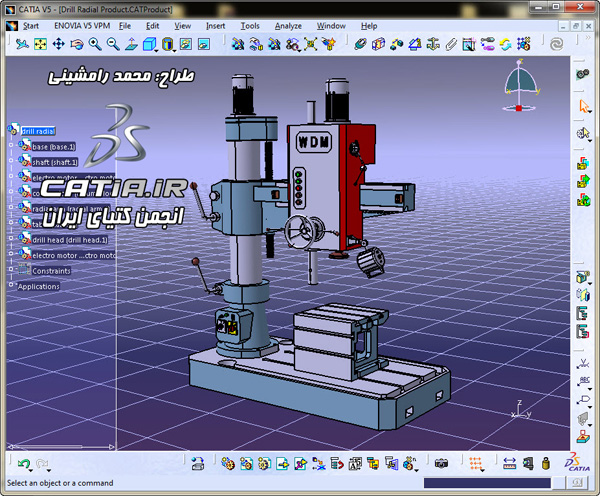
Task: Click the anchor icon in top toolbar
Action: [x=433, y=44]
